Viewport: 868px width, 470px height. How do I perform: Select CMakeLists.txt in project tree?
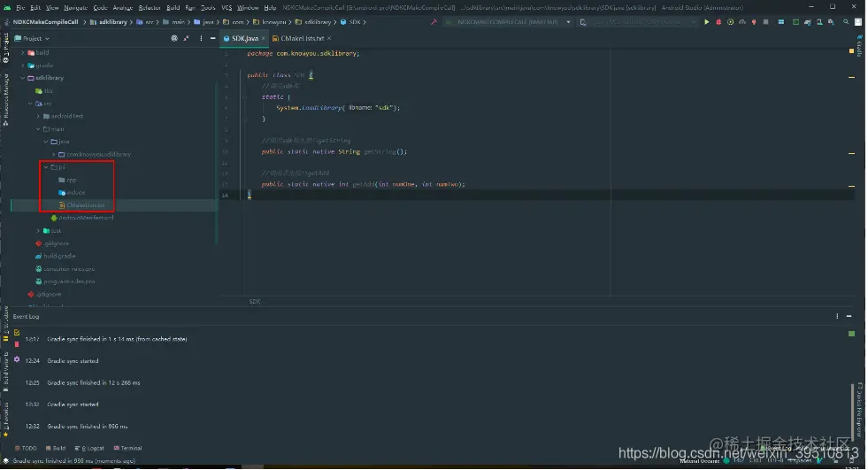[85, 205]
